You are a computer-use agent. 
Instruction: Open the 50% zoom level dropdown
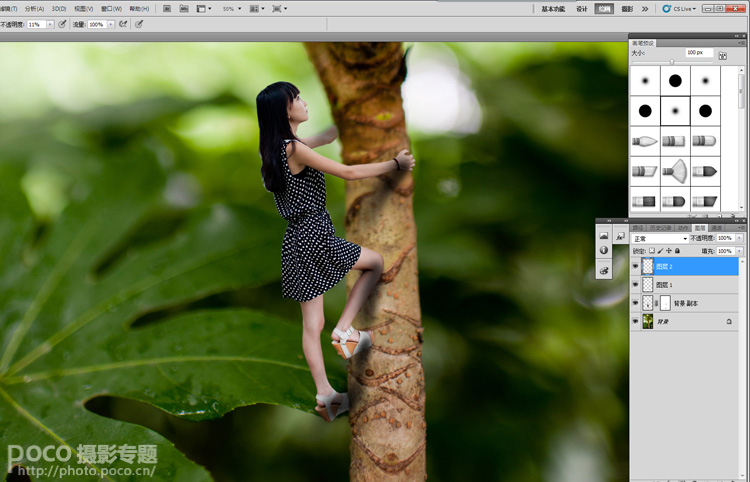tap(232, 9)
